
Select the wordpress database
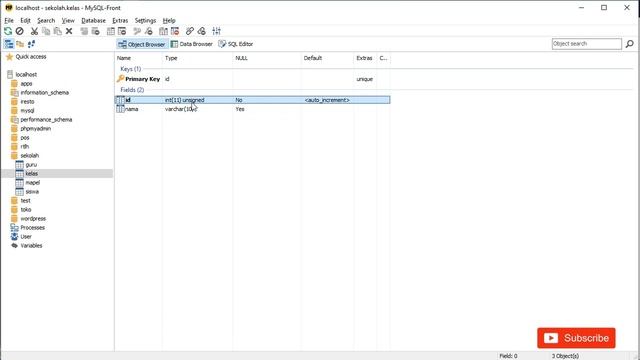(x=33, y=218)
